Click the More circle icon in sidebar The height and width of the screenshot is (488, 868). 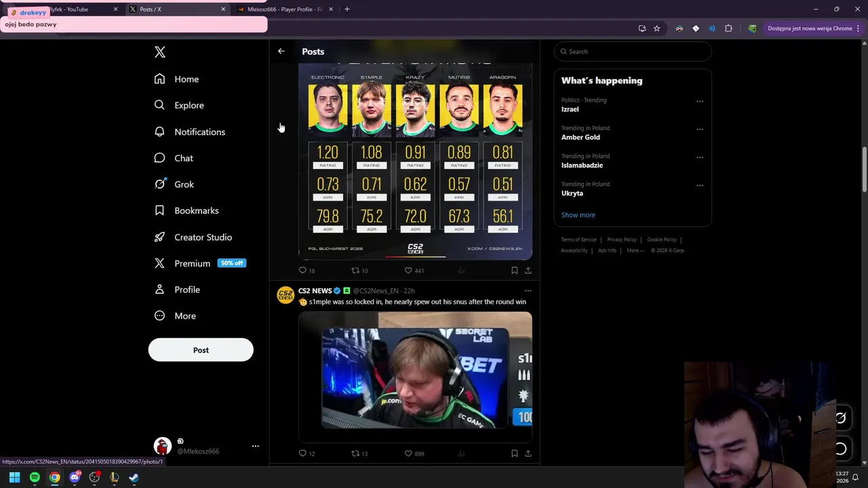tap(159, 316)
